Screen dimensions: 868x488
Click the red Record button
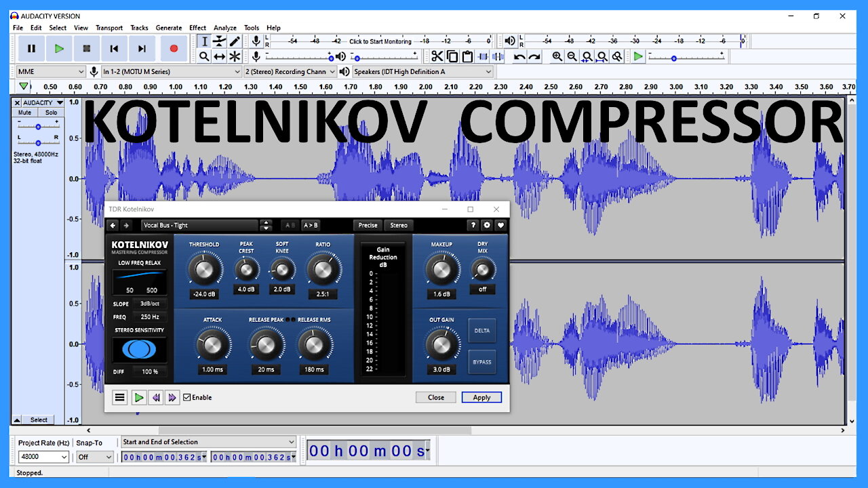174,48
